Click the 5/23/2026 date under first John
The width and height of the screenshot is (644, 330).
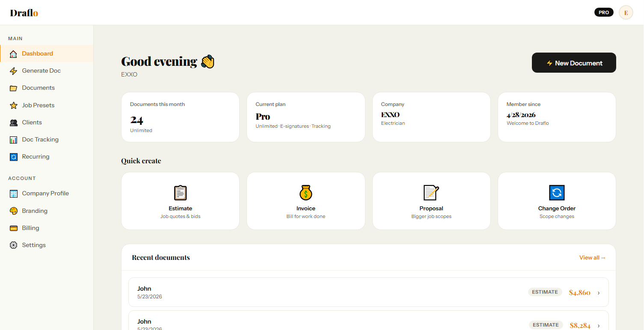(x=150, y=297)
